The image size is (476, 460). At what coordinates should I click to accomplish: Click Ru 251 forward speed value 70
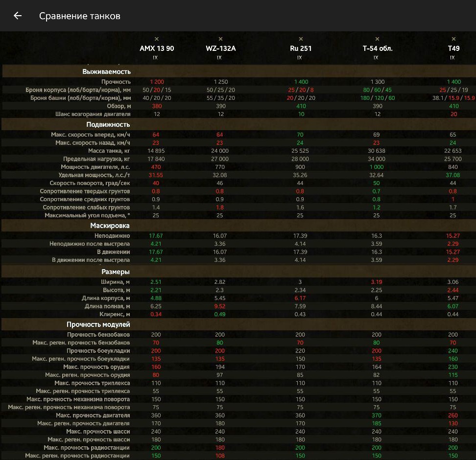click(x=300, y=135)
